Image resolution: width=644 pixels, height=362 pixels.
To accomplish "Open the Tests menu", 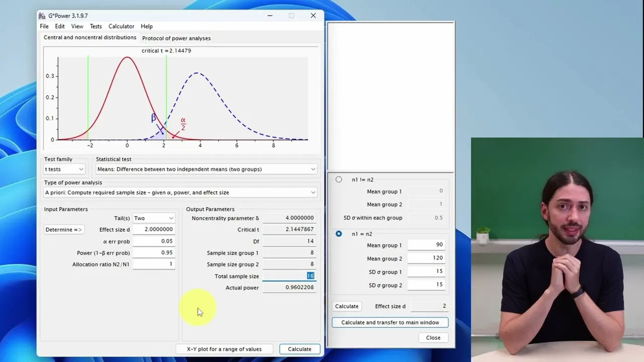I will point(96,26).
